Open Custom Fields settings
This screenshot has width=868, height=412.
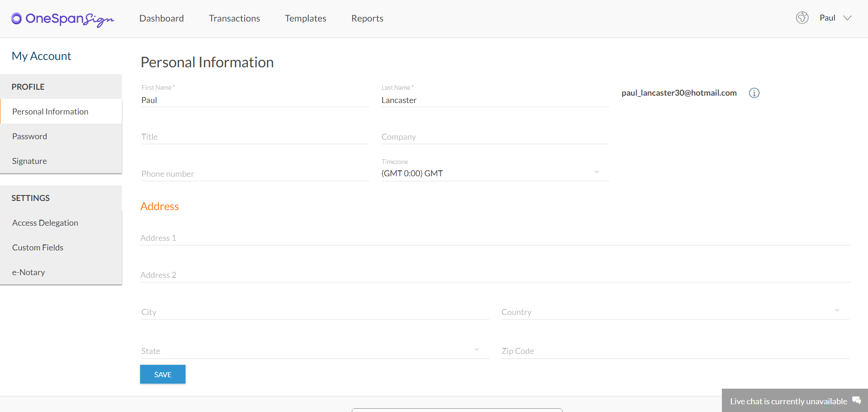[x=61, y=247]
